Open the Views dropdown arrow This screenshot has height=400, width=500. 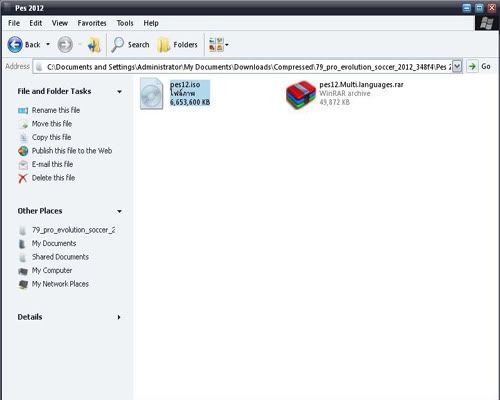tap(227, 45)
